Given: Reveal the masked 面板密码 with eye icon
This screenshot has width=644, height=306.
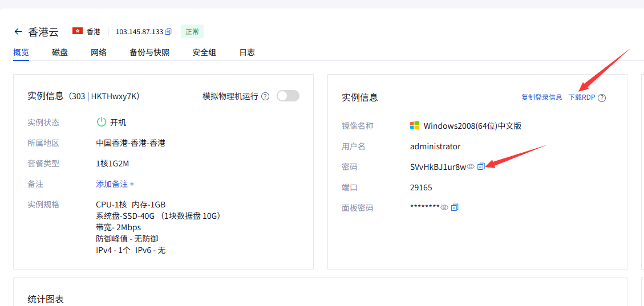Looking at the screenshot, I should pyautogui.click(x=444, y=207).
